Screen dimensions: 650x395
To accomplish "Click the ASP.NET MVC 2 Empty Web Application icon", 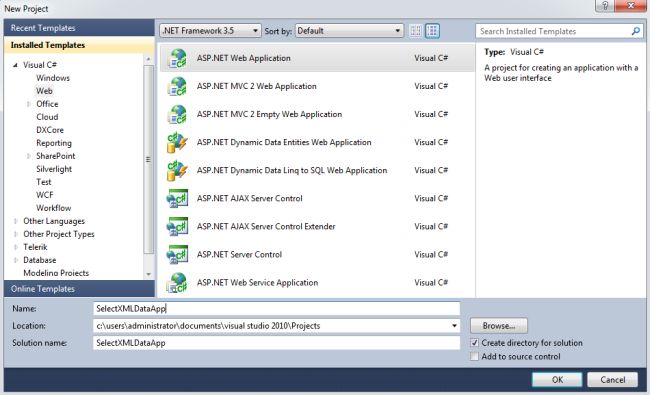I will (x=177, y=114).
